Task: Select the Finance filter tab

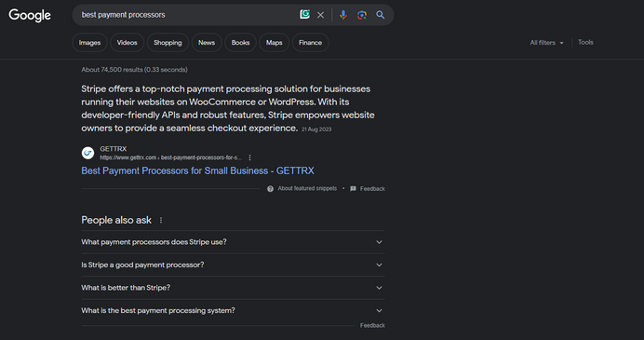Action: click(310, 43)
